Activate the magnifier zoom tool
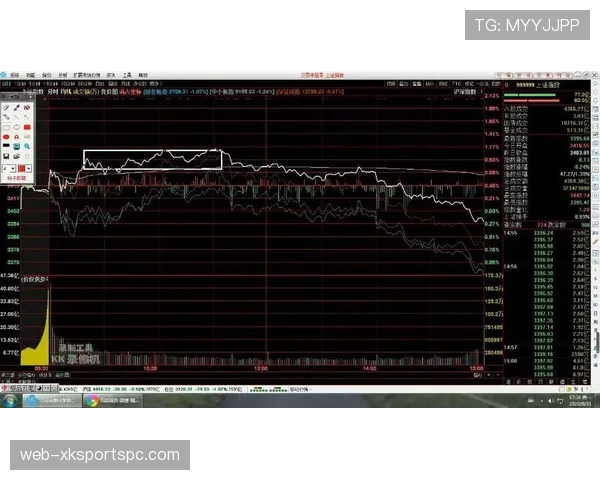600x480 pixels. pyautogui.click(x=27, y=146)
